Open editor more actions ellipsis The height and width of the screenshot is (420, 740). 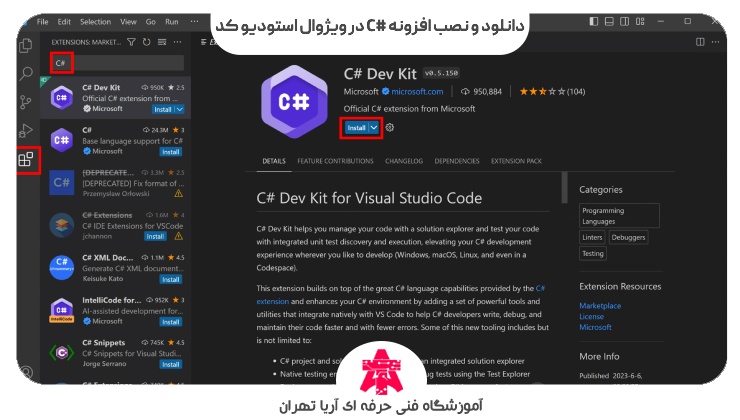tap(715, 42)
